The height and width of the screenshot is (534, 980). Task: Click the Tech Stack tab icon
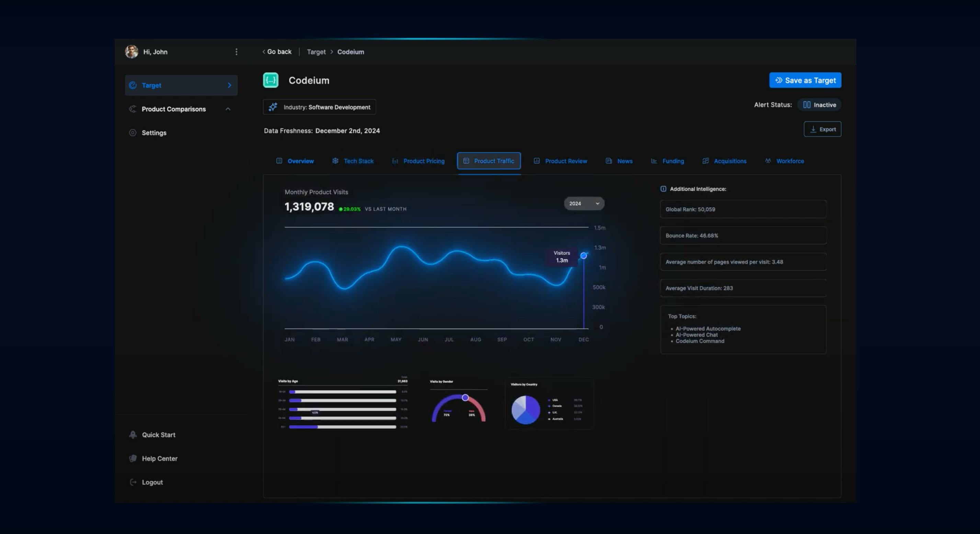click(x=335, y=161)
